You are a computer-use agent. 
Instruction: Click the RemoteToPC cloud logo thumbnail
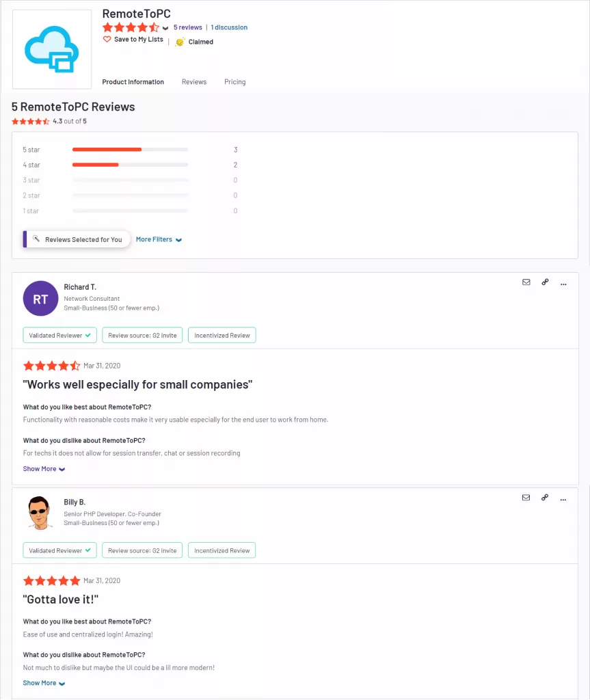point(52,49)
